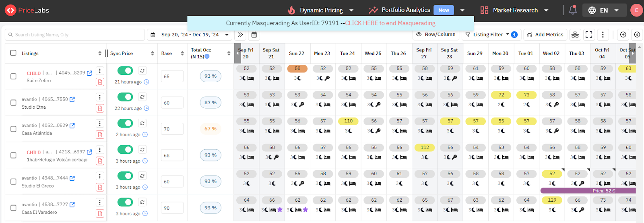
Task: Open the Listing Filter dropdown
Action: point(491,35)
